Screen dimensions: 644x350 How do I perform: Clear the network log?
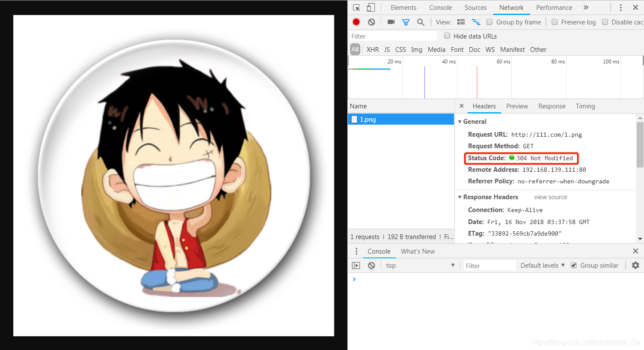[x=371, y=22]
